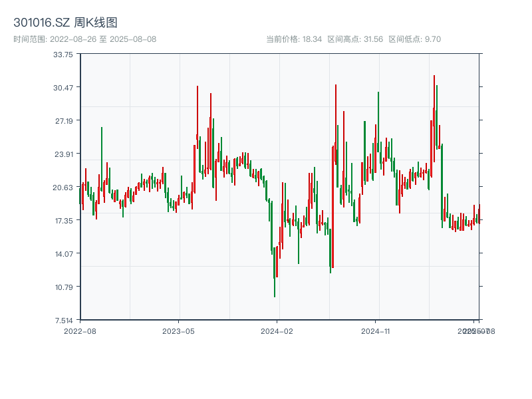Click the y-axis label 10.79
Screen dimensions: 532x399
tap(64, 287)
